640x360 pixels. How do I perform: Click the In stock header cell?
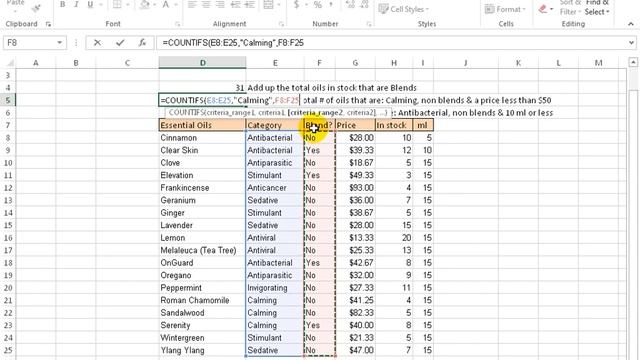tap(394, 125)
